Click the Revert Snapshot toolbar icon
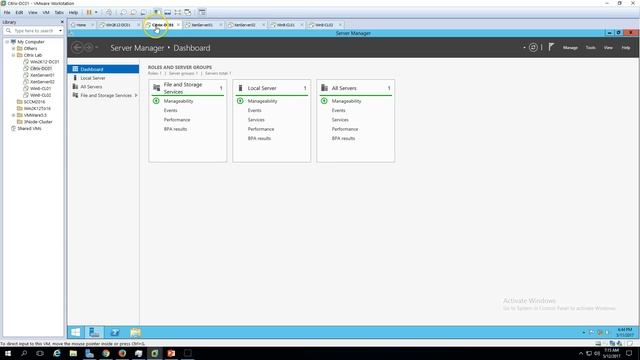Screen dimensions: 640x360 pyautogui.click(x=133, y=12)
